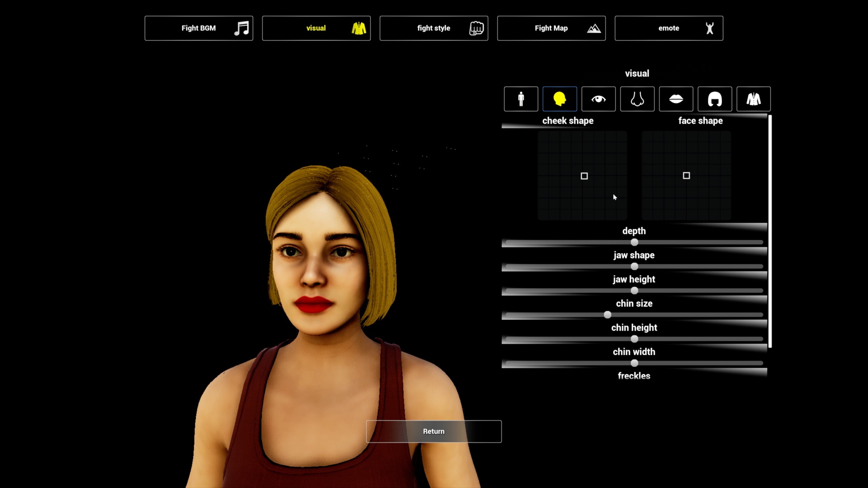Adjust the jaw shape slider handle
The width and height of the screenshot is (868, 488).
pyautogui.click(x=634, y=267)
